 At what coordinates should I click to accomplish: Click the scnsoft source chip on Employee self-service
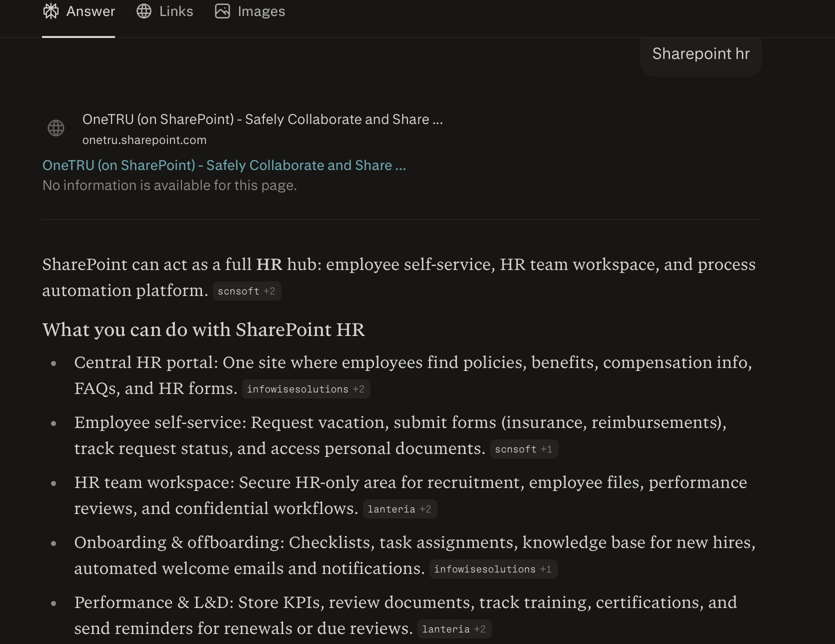click(523, 448)
